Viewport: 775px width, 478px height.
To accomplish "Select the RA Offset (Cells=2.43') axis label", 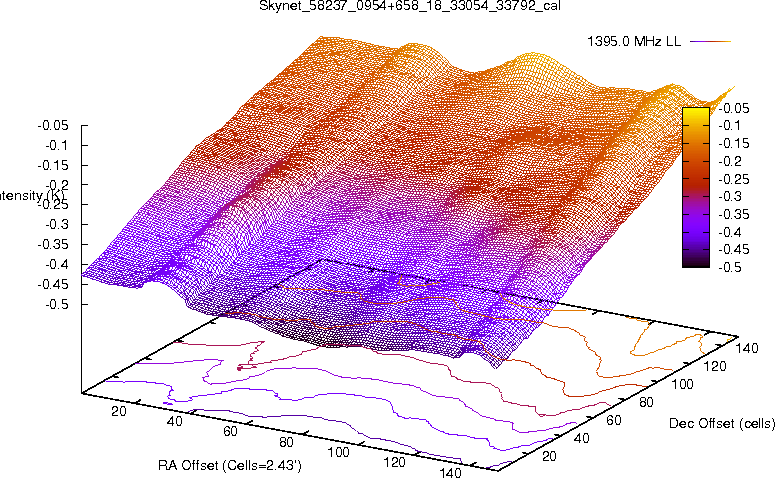I will pyautogui.click(x=230, y=465).
